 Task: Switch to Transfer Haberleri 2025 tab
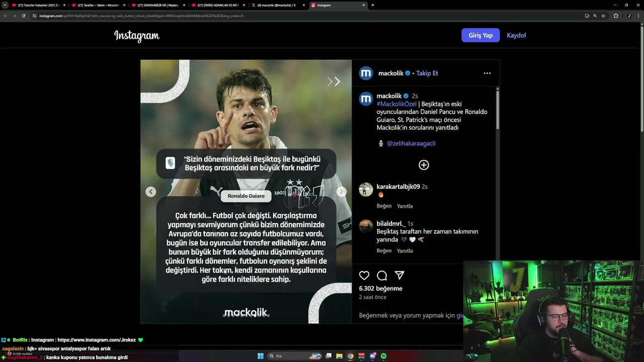[39, 5]
